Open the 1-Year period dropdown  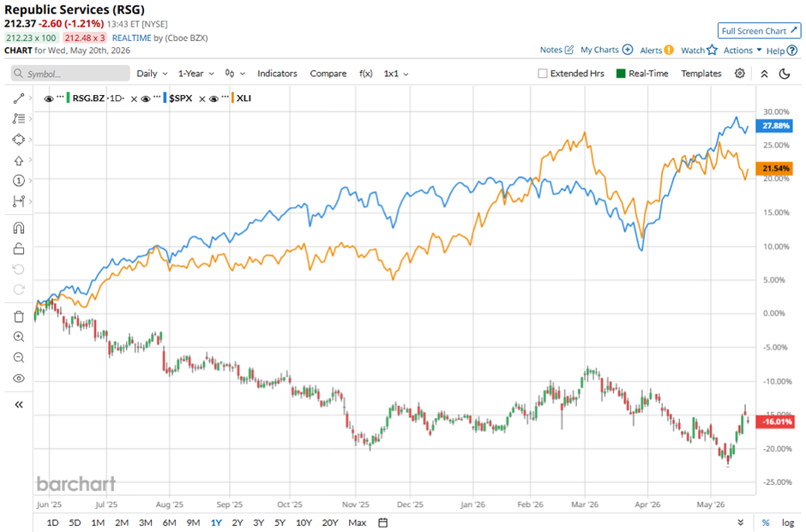click(x=195, y=74)
